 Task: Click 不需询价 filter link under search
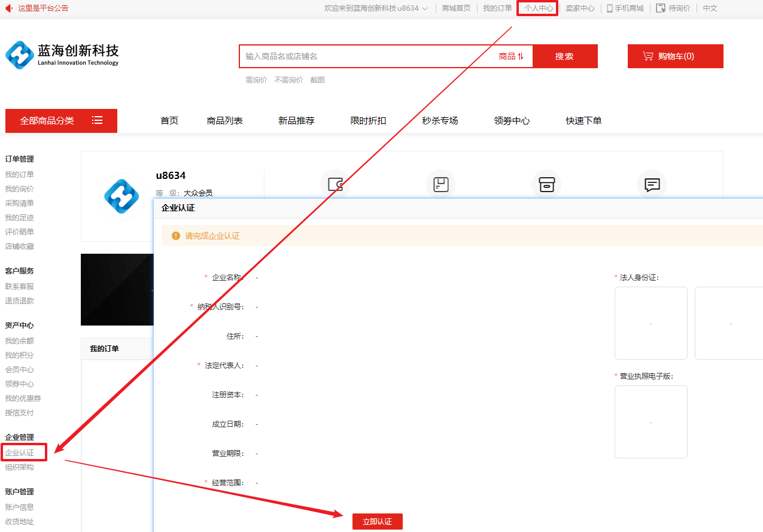[x=288, y=80]
